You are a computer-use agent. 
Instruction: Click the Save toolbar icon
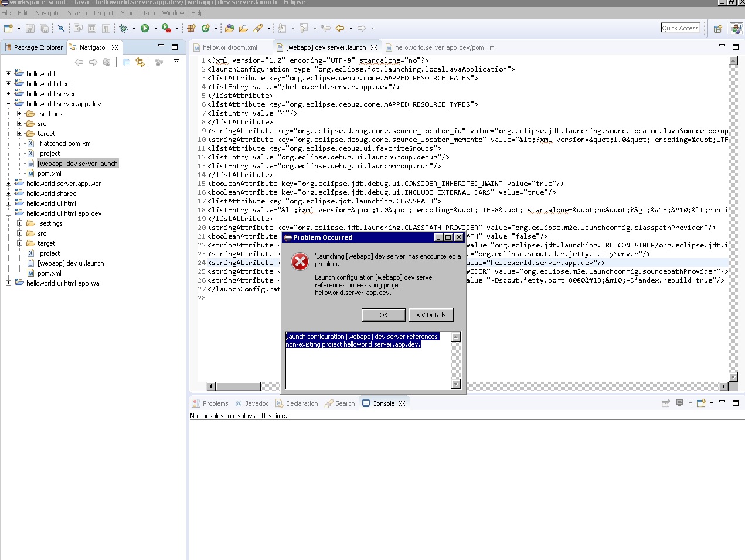tap(30, 28)
